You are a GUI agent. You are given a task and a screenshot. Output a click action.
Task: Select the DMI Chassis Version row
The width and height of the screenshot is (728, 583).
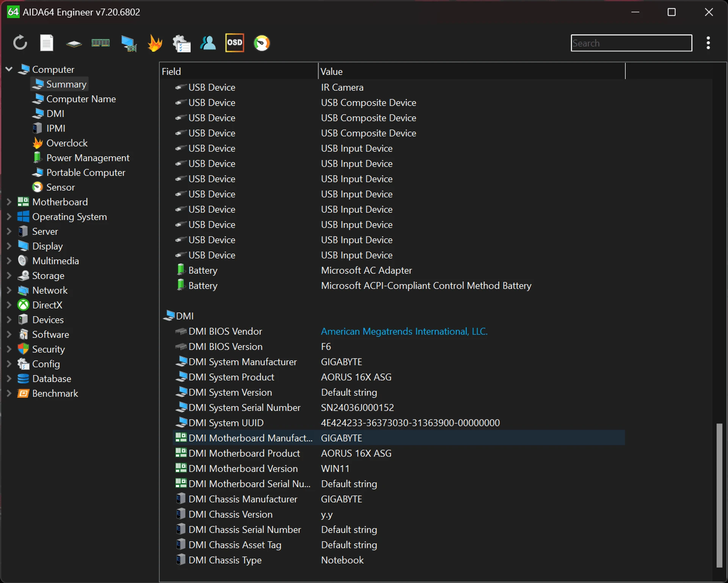[399, 514]
